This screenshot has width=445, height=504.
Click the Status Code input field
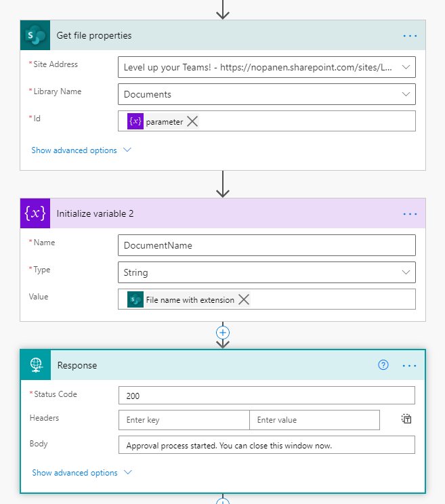tap(266, 396)
